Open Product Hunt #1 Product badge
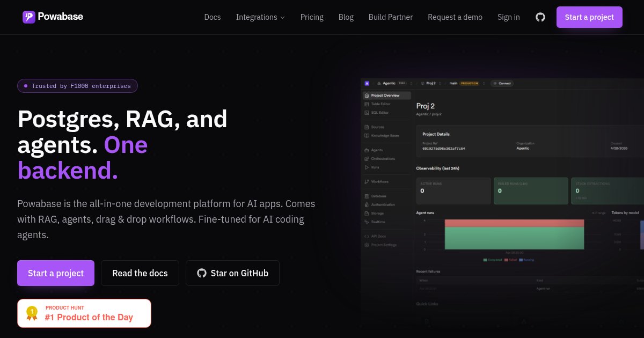This screenshot has width=644, height=338. [x=84, y=313]
